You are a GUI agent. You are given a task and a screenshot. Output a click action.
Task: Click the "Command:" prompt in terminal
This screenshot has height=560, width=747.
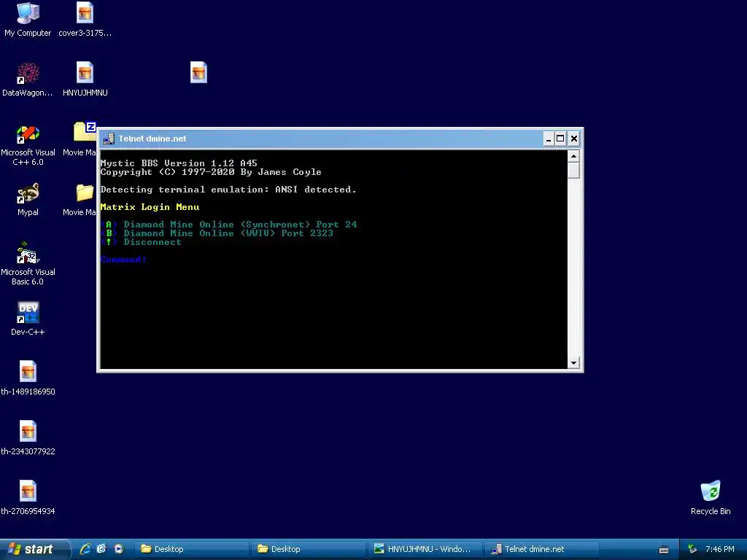coord(123,260)
